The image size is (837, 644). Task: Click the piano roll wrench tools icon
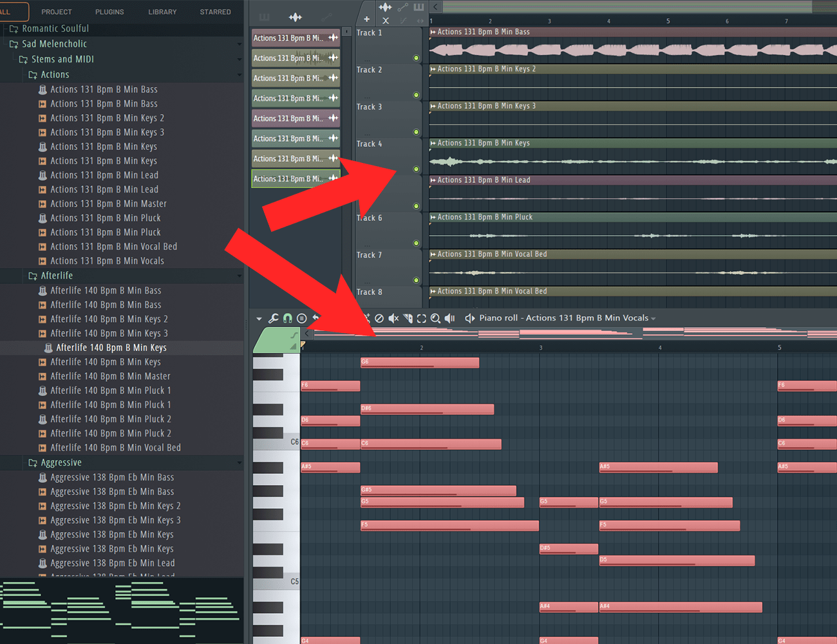tap(274, 318)
